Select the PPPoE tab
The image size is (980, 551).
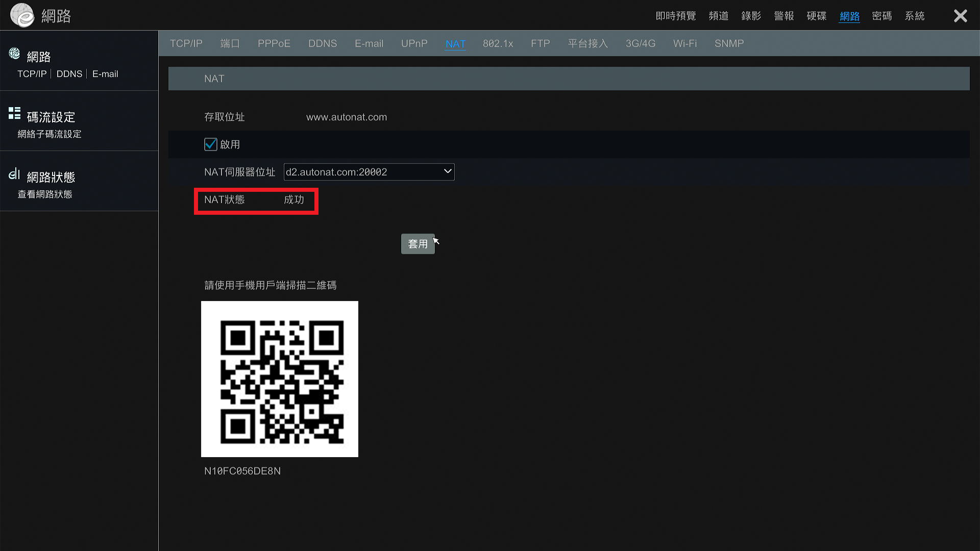[x=274, y=43]
